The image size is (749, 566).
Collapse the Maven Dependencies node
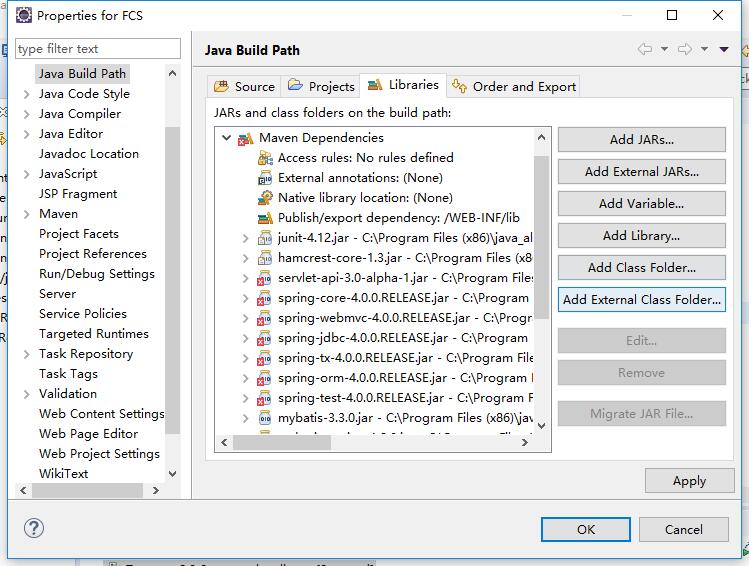tap(226, 138)
